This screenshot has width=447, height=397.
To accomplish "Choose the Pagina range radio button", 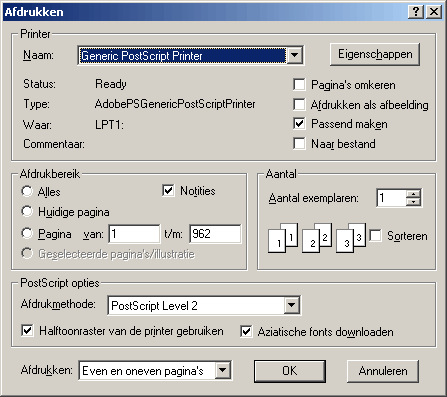I will 27,233.
